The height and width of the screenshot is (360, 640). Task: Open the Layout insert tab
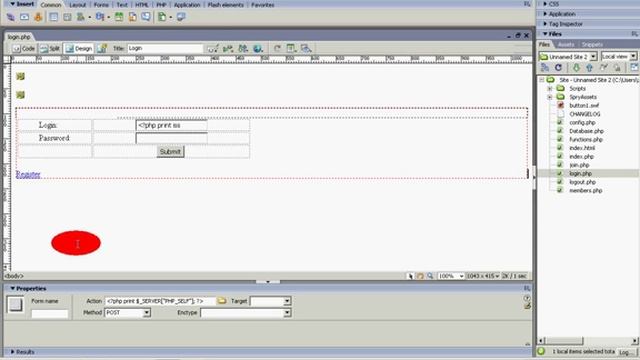pos(77,5)
